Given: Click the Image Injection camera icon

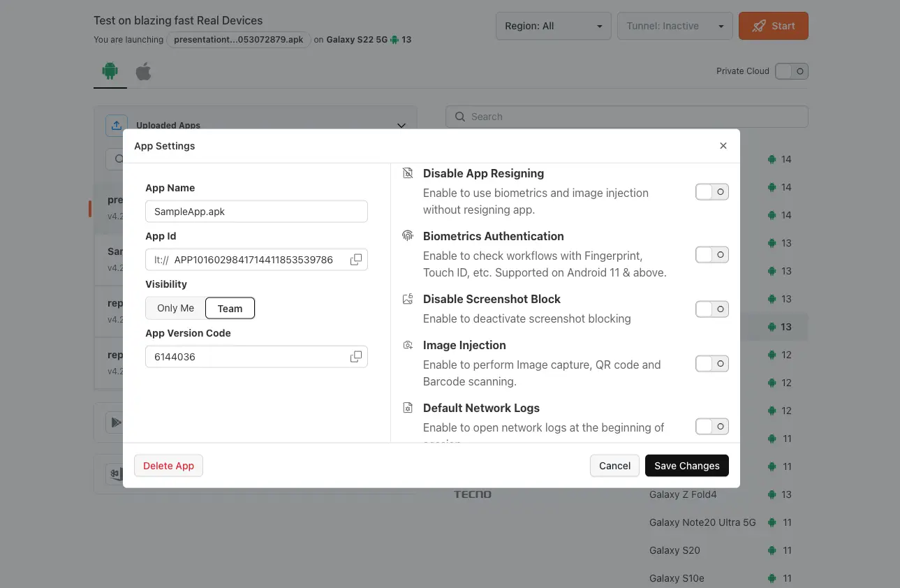Looking at the screenshot, I should pyautogui.click(x=408, y=345).
